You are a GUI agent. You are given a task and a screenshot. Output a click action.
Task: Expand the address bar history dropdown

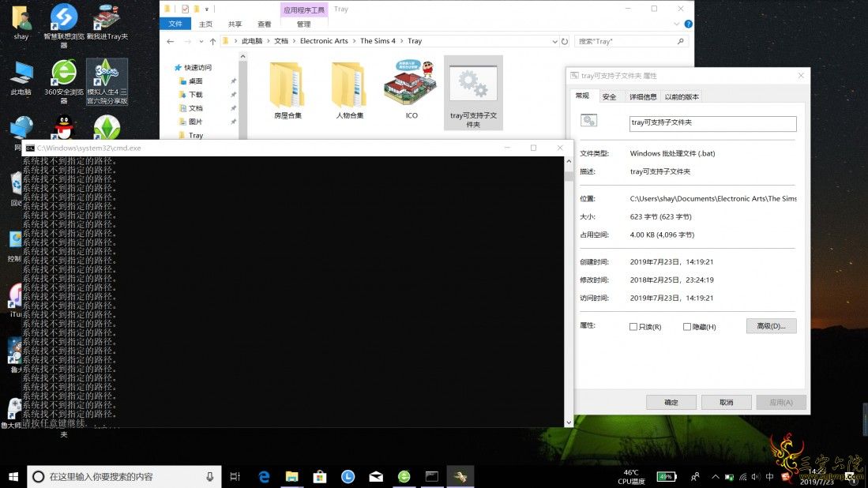[554, 42]
